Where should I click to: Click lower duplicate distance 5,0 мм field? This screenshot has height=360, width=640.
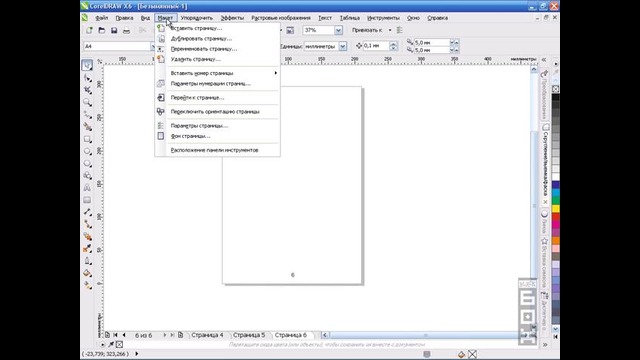pyautogui.click(x=432, y=50)
